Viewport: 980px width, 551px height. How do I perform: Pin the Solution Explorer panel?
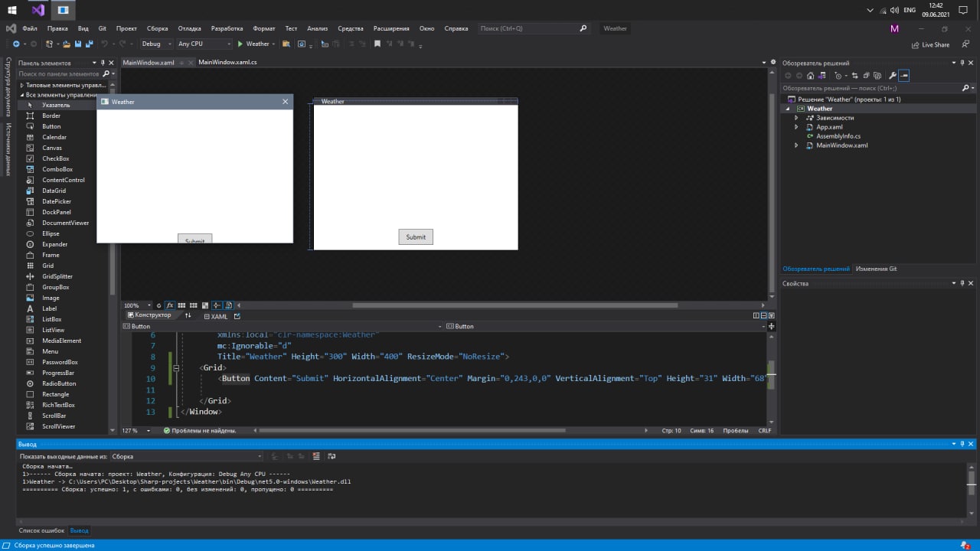click(x=962, y=63)
